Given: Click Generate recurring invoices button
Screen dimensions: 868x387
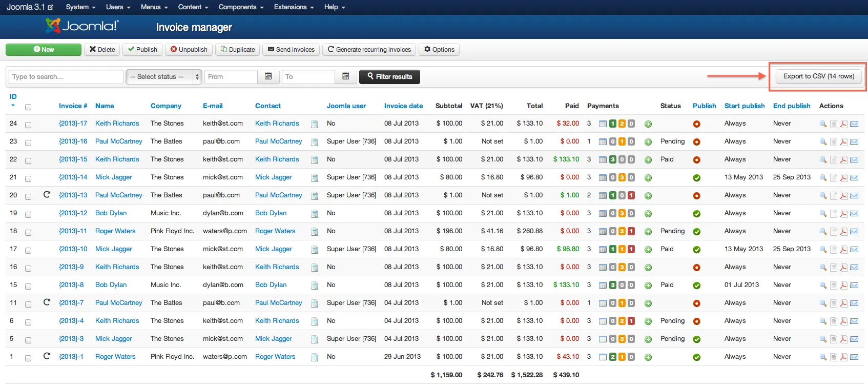Looking at the screenshot, I should pyautogui.click(x=369, y=50).
